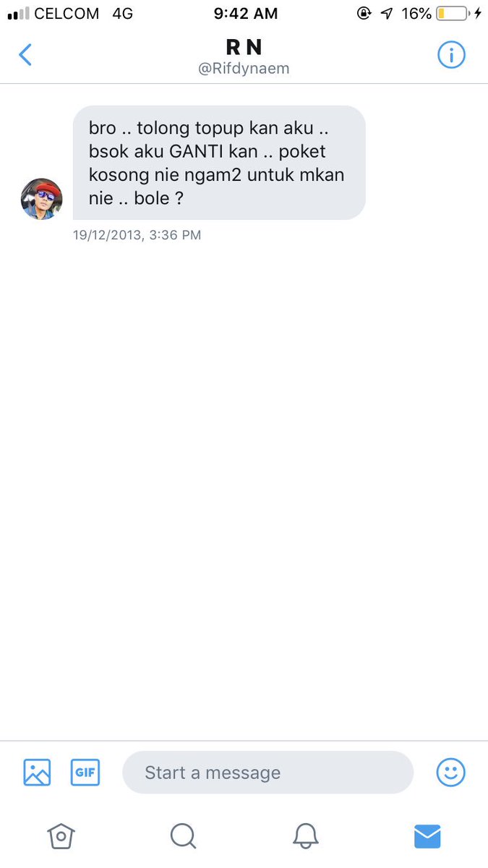
Task: Tap the @Rifdynaem username handle
Action: 244,69
